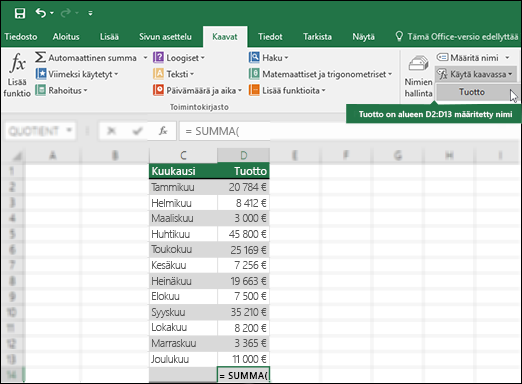522x384 pixels.
Task: Switch to the Tiedot tab
Action: coord(270,37)
